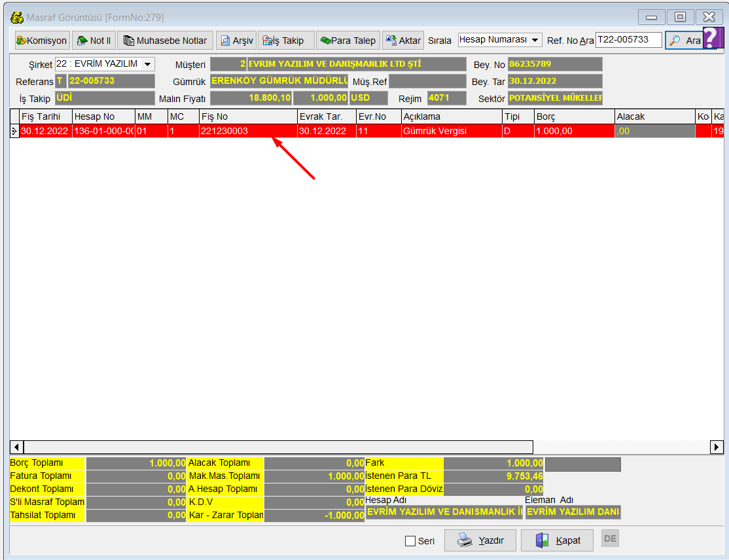Open the Şirket company dropdown

click(x=147, y=64)
